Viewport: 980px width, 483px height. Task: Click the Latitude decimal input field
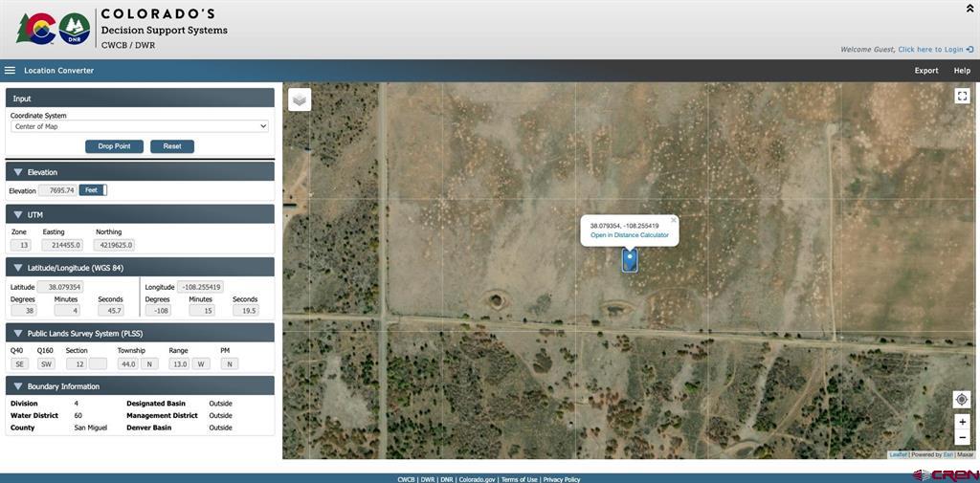pyautogui.click(x=60, y=287)
